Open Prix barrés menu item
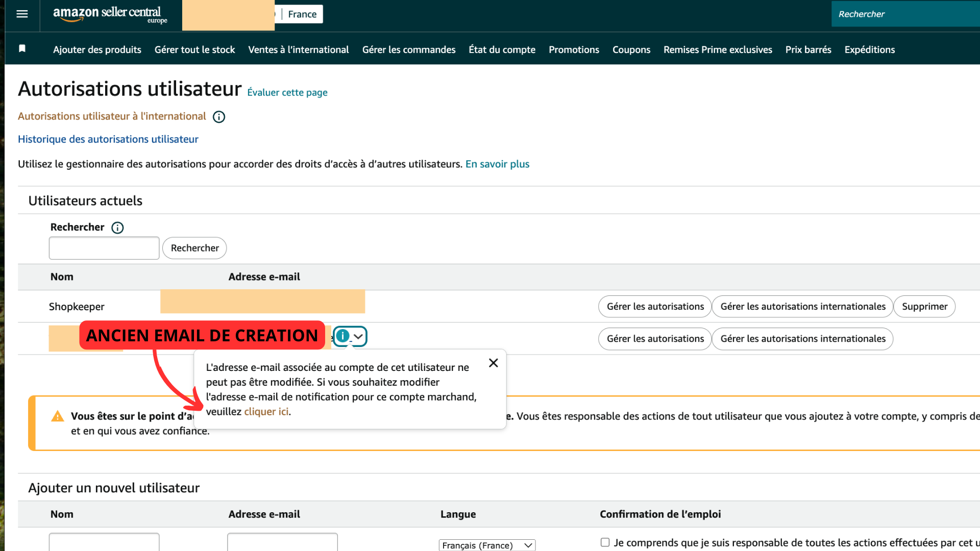 [x=808, y=49]
